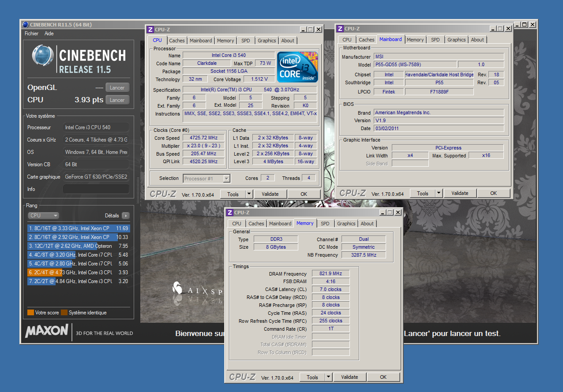Click Tools button in the CPU tab window
This screenshot has height=392, width=563.
[233, 194]
